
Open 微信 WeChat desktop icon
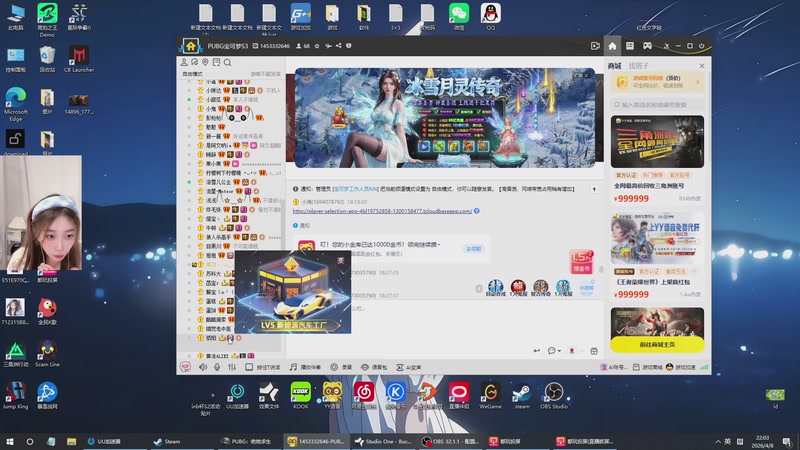(459, 17)
